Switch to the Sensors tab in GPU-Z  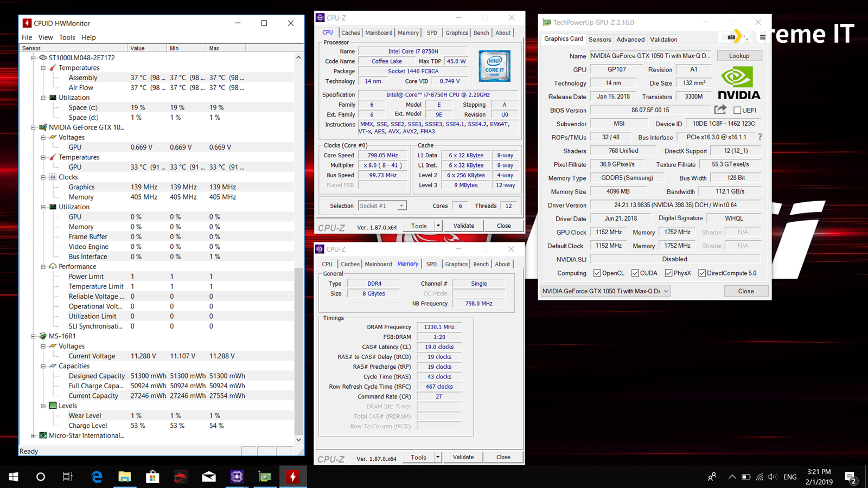(599, 40)
